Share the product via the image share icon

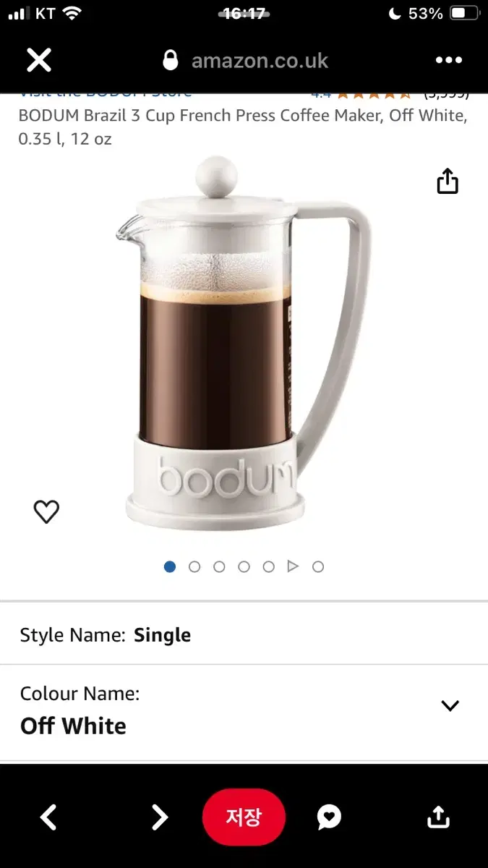tap(448, 181)
